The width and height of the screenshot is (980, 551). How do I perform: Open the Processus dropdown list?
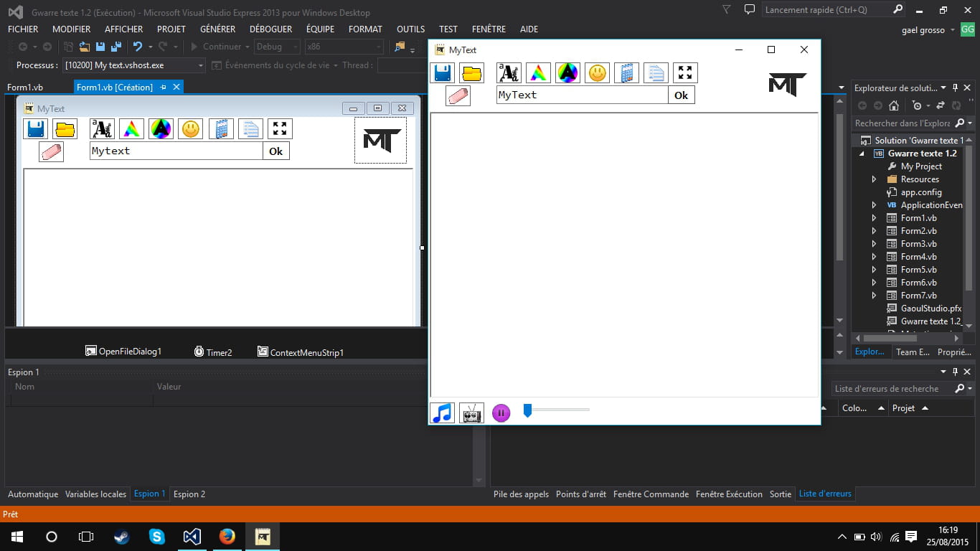[x=200, y=65]
